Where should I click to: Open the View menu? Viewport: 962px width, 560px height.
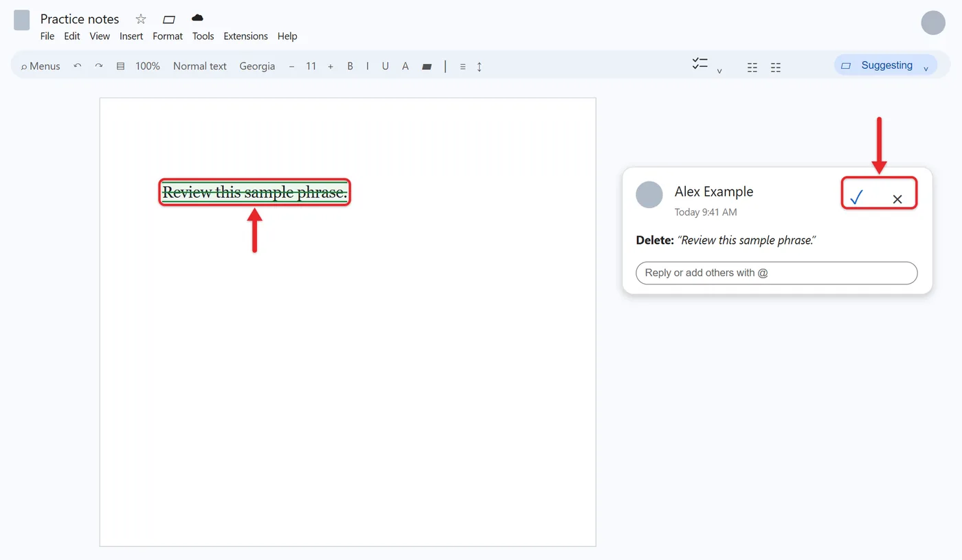[100, 36]
